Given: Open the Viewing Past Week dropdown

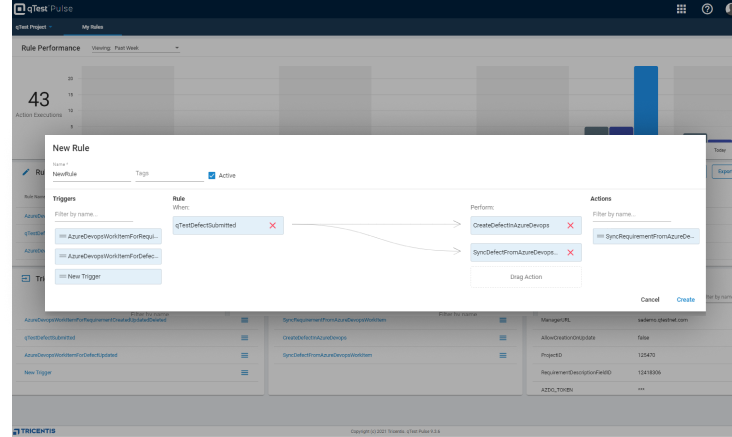Looking at the screenshot, I should coord(176,47).
